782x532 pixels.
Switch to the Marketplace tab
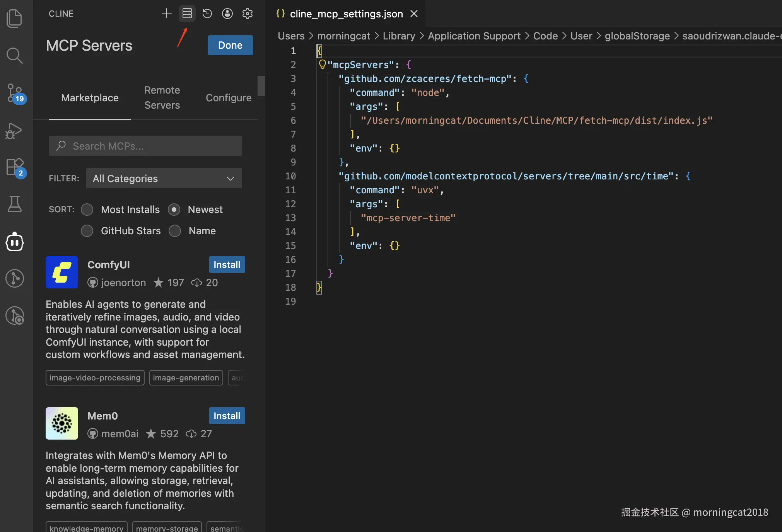[x=90, y=98]
